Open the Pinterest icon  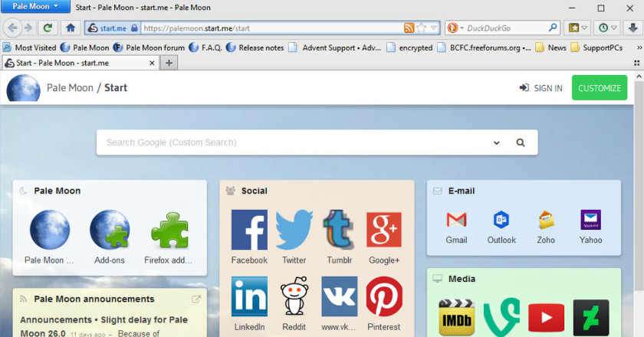click(x=384, y=296)
